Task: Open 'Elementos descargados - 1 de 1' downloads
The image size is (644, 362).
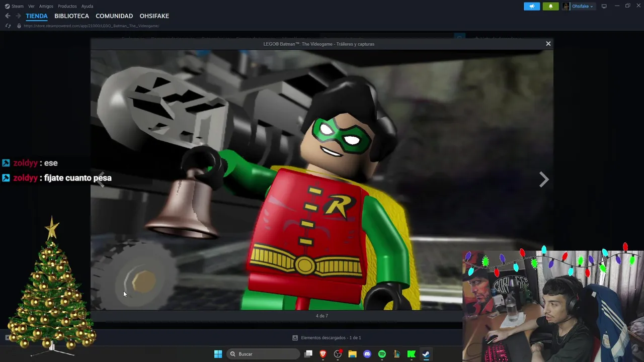Action: (331, 338)
